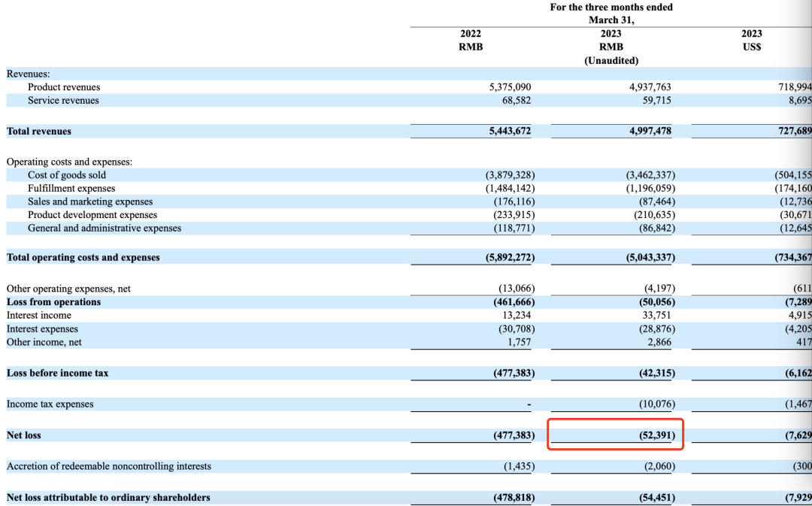Screen dimensions: 812x506
Task: Click the 2022 Product revenues figure 5,375,090
Action: click(510, 87)
